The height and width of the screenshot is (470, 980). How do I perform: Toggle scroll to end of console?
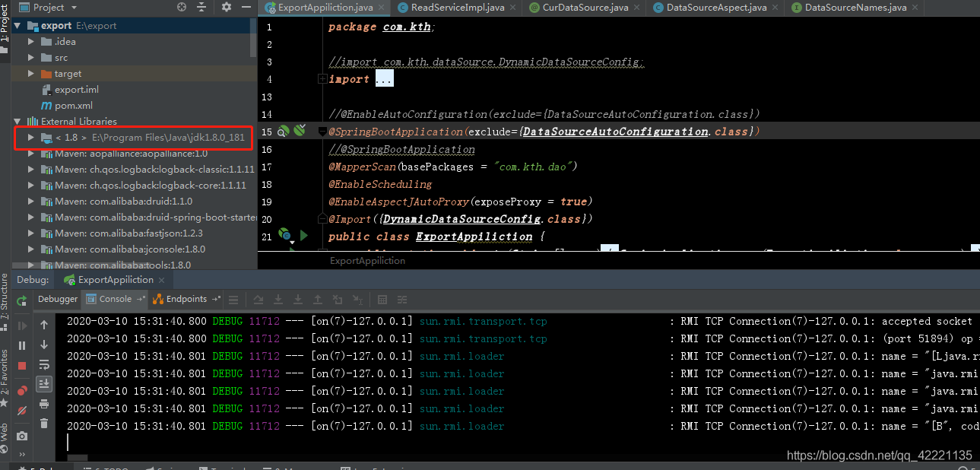tap(44, 384)
